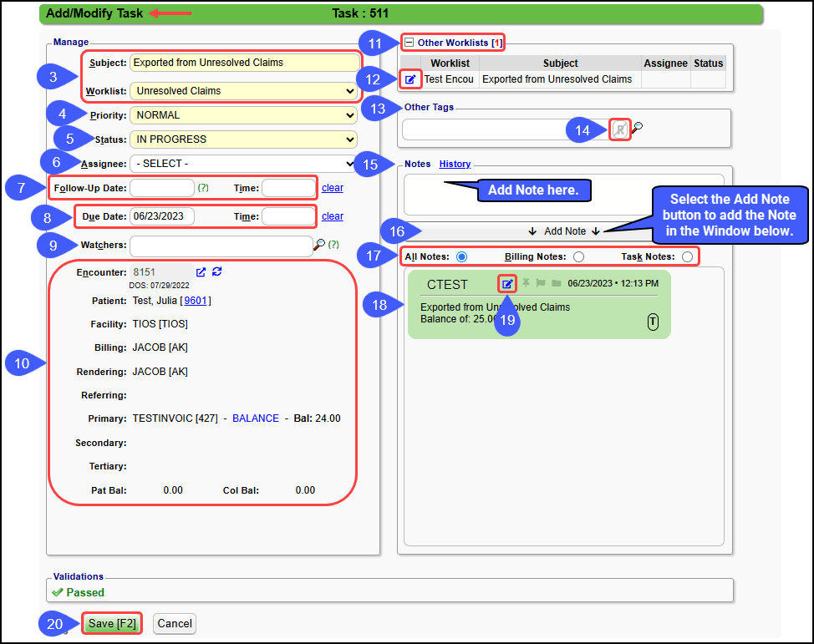This screenshot has width=814, height=644.
Task: Select the Billing Notes radio button
Action: click(x=578, y=257)
